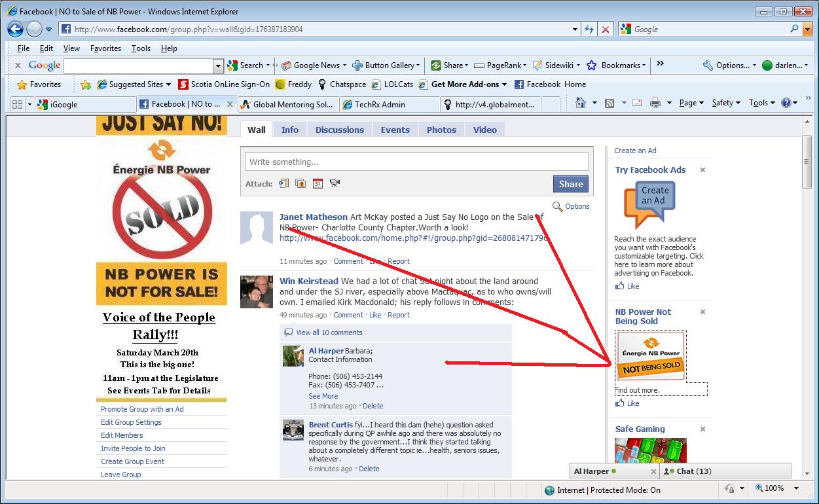Switch to the TechRx Admin tab
This screenshot has width=819, height=504.
[389, 104]
